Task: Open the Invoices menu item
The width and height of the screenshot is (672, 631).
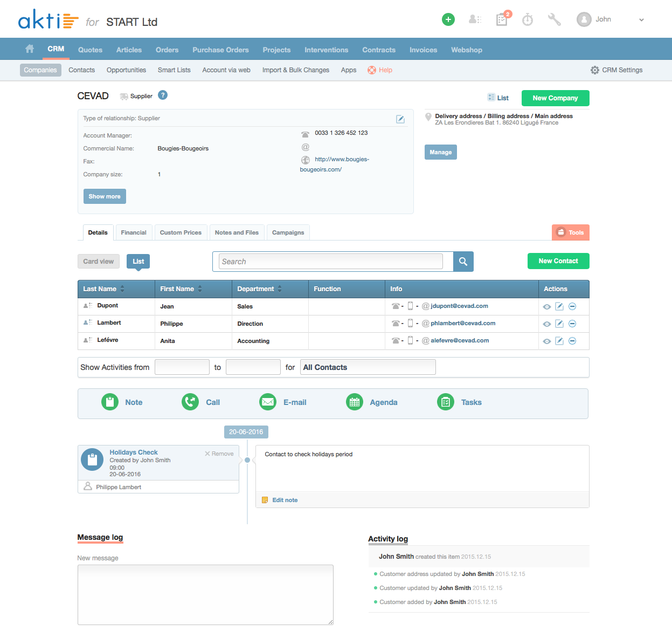Action: pos(423,50)
